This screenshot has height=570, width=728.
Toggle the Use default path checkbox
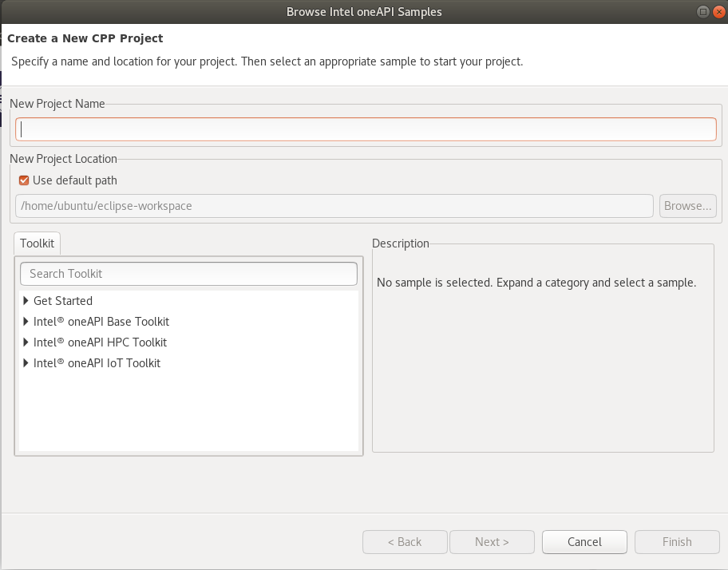pyautogui.click(x=24, y=180)
